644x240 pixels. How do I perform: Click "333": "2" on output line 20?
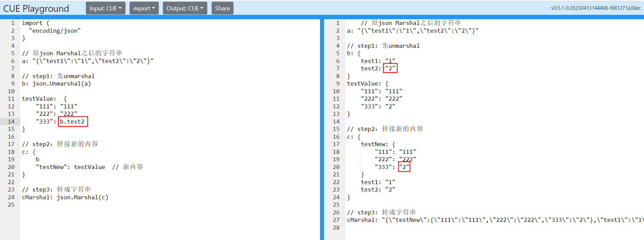(392, 167)
